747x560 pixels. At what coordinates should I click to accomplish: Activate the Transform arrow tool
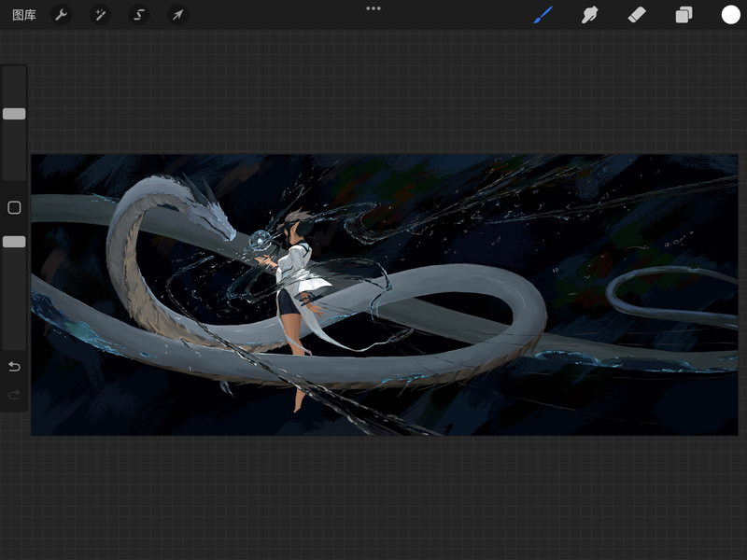point(177,15)
